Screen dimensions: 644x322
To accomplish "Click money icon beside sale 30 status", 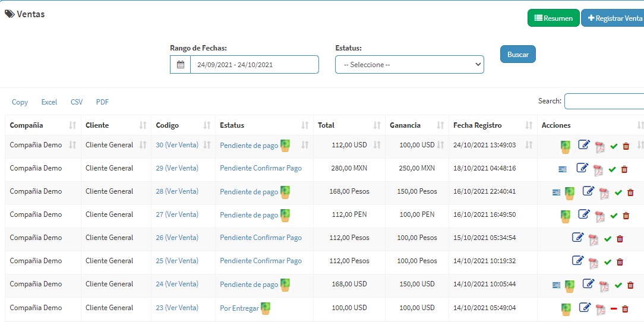I will [285, 146].
